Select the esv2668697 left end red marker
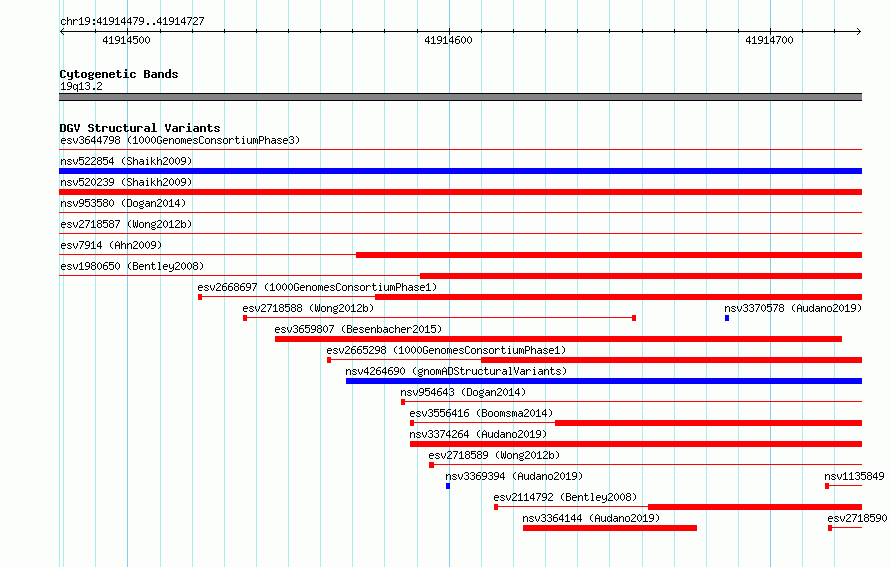Image resolution: width=890 pixels, height=567 pixels. 200,297
